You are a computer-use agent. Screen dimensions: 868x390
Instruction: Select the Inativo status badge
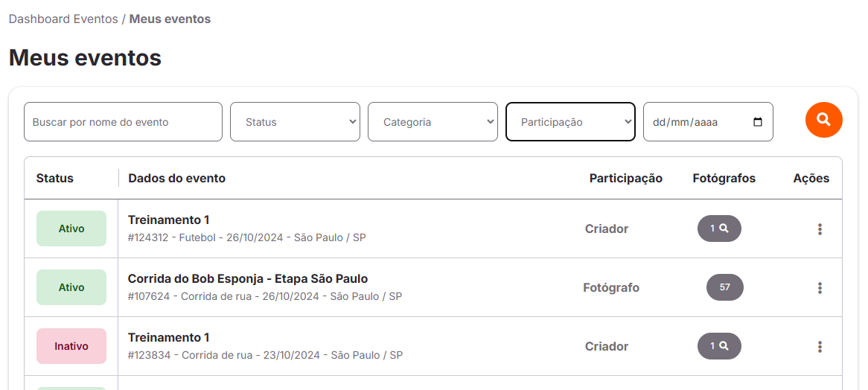[x=71, y=346]
